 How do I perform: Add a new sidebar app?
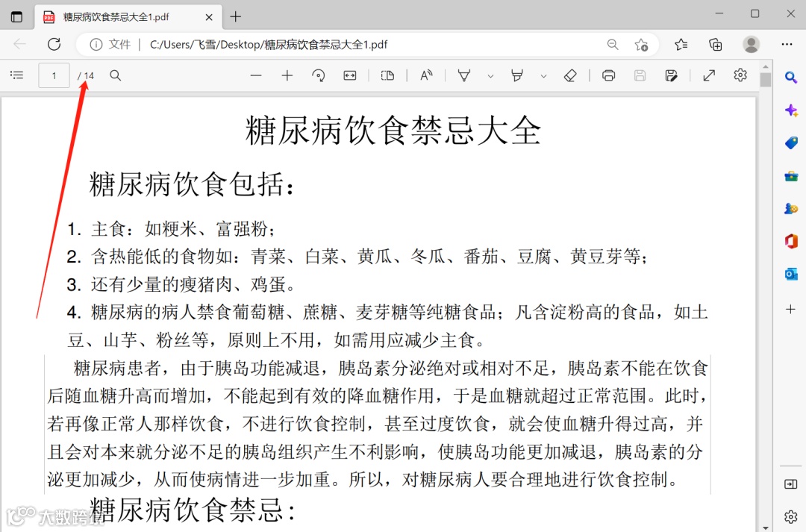point(790,309)
